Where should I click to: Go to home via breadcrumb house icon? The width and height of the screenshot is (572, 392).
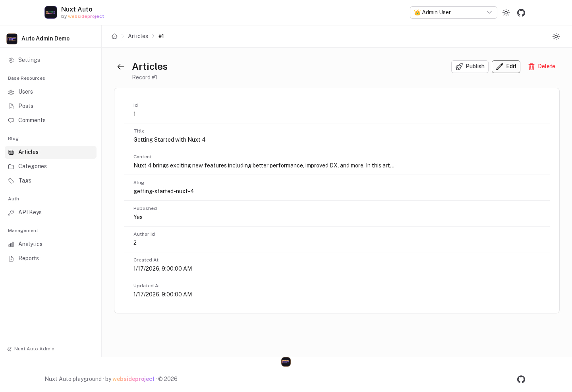pyautogui.click(x=114, y=36)
